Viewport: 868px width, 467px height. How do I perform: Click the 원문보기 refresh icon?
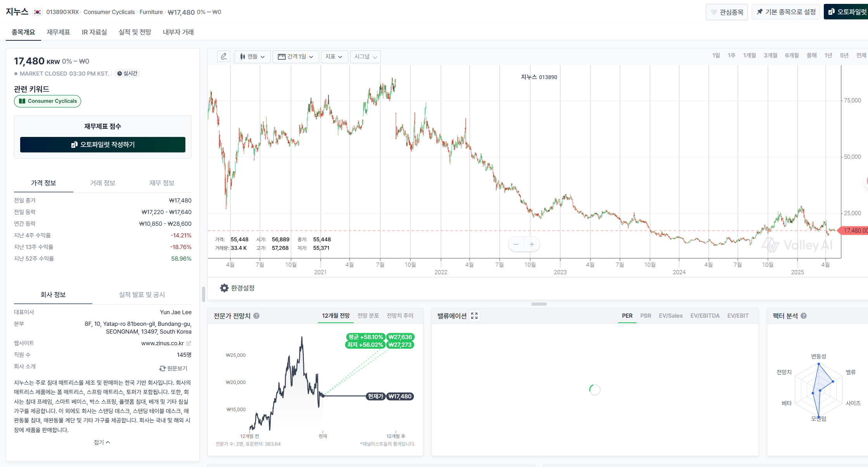pos(163,368)
